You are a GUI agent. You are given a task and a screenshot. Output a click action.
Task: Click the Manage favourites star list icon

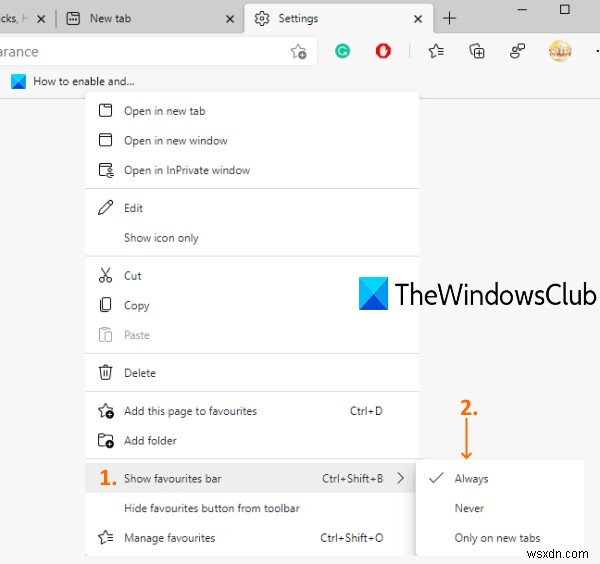coord(106,537)
